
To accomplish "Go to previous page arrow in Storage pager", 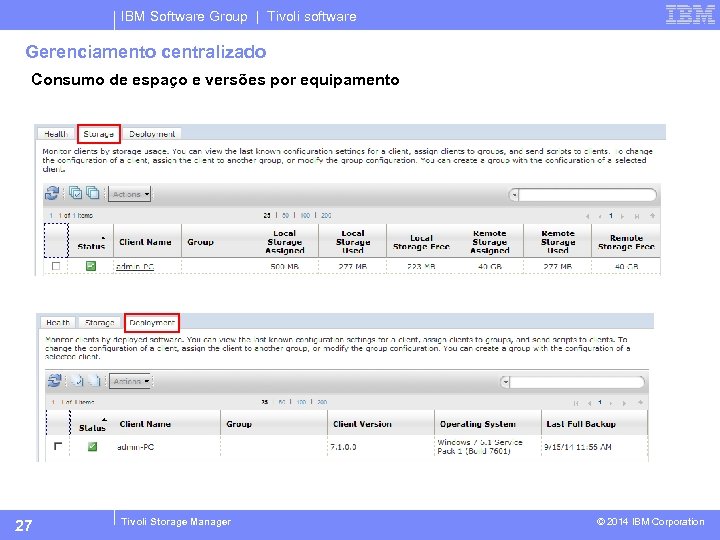I will (x=600, y=216).
